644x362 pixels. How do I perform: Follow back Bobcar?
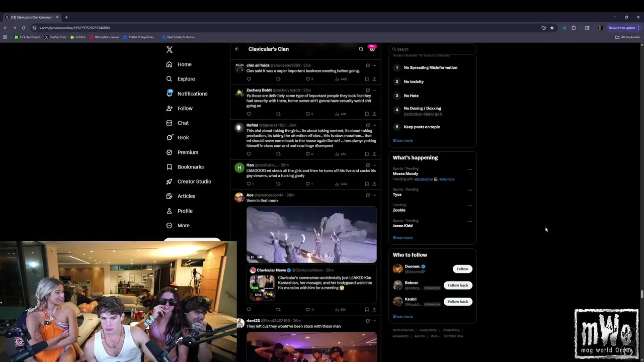(458, 285)
